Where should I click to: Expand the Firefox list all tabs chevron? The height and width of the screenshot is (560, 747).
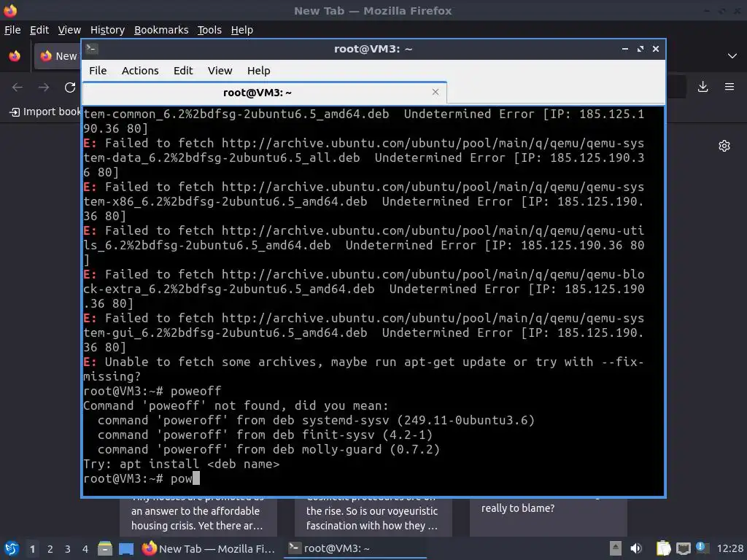click(x=732, y=56)
